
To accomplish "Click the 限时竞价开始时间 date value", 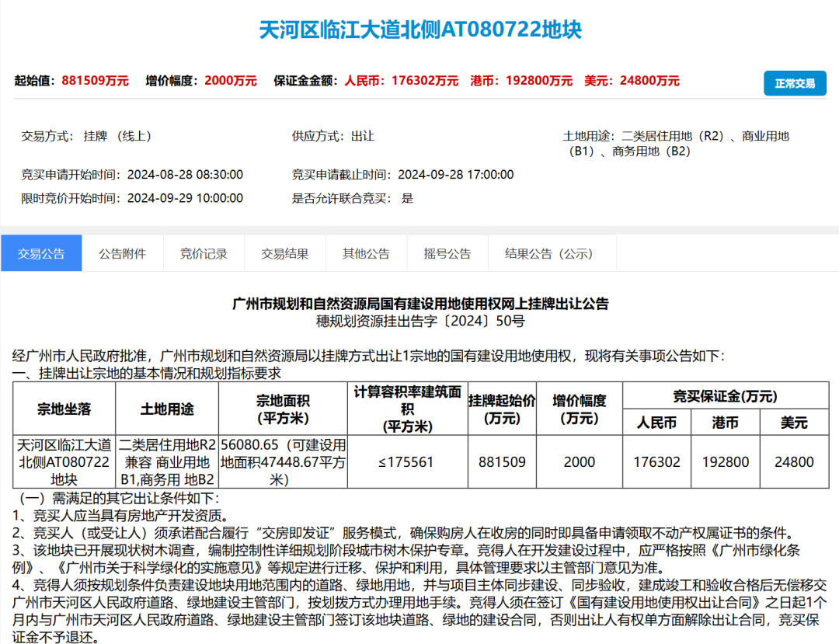I will [x=185, y=198].
